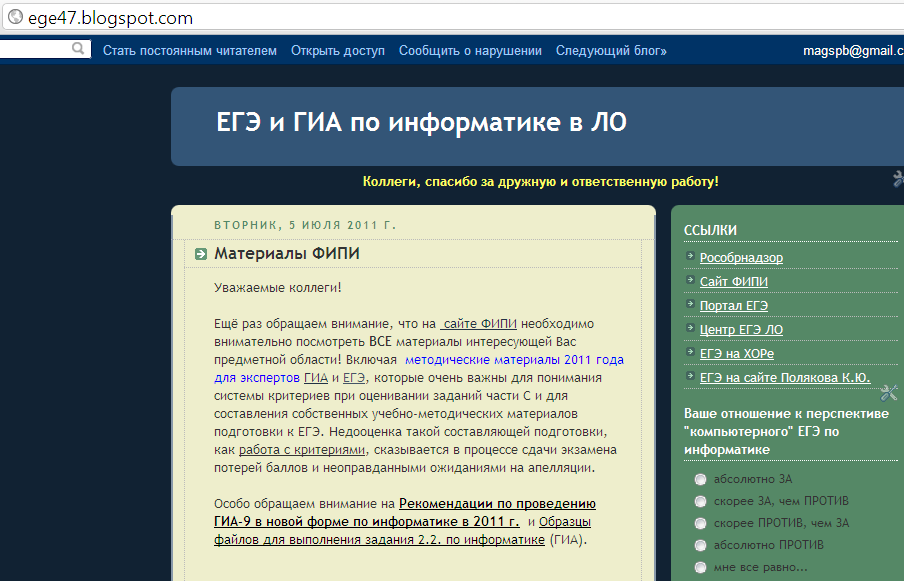This screenshot has height=581, width=904.
Task: Open the ЕГЭ на ХОРе link
Action: pyautogui.click(x=737, y=354)
